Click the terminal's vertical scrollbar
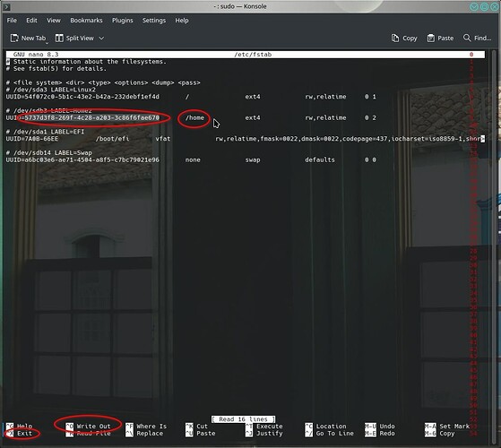 click(x=494, y=246)
